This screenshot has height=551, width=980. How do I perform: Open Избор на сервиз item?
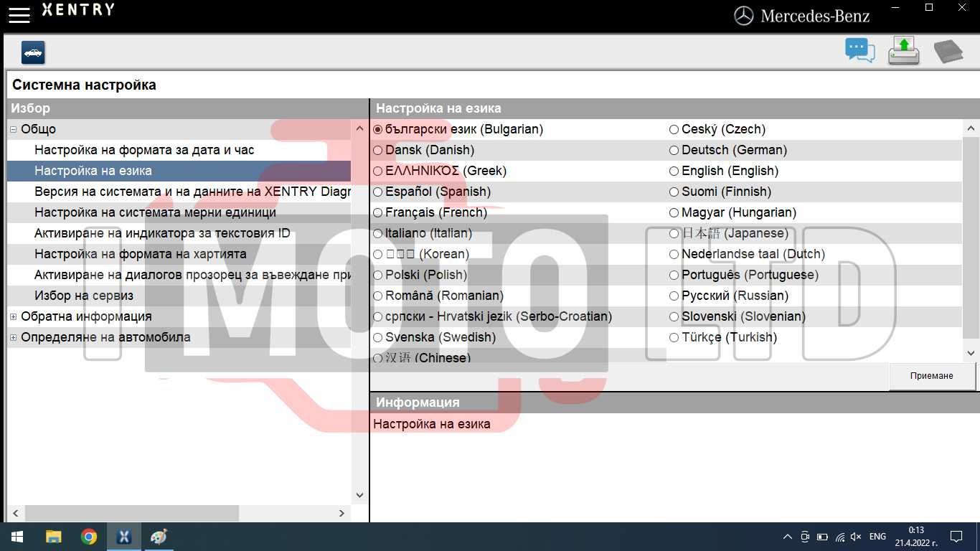[84, 296]
